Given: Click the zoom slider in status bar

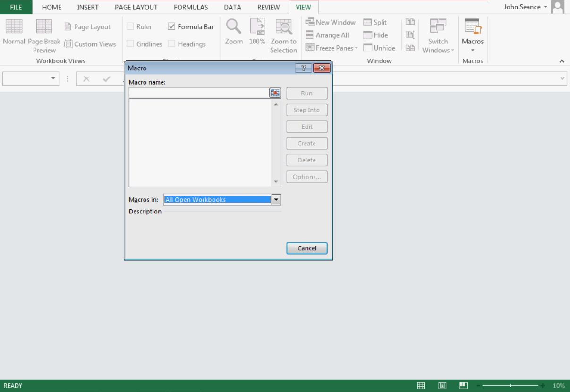Looking at the screenshot, I should point(510,386).
